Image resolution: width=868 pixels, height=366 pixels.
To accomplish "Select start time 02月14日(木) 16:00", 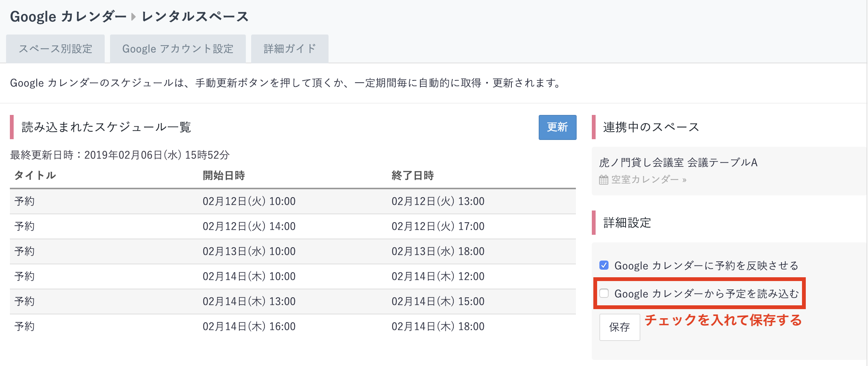I will 249,326.
